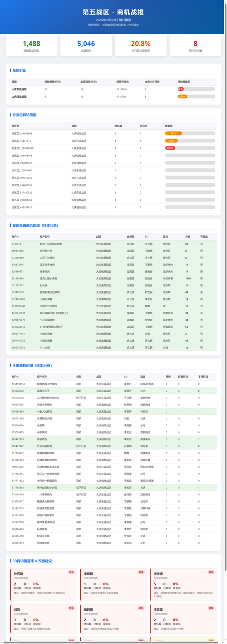Screen dimensions: 227x644
Task: Click the 可盟店 column header
Action: click(204, 237)
